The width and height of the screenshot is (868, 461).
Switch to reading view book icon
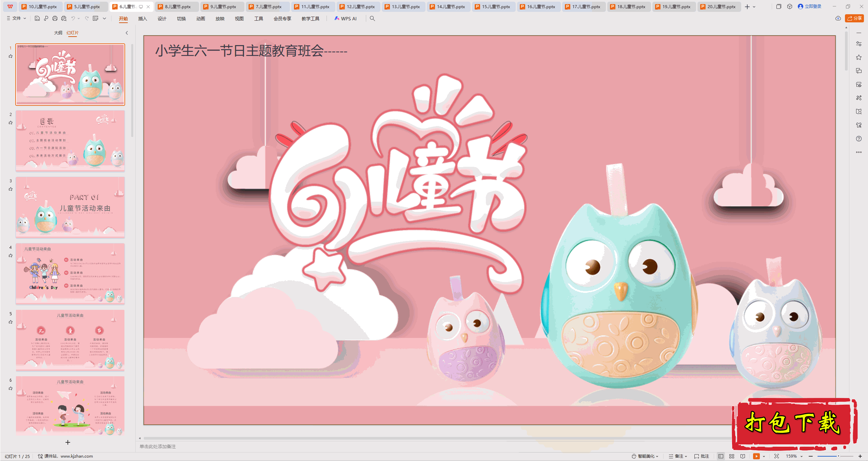(743, 456)
